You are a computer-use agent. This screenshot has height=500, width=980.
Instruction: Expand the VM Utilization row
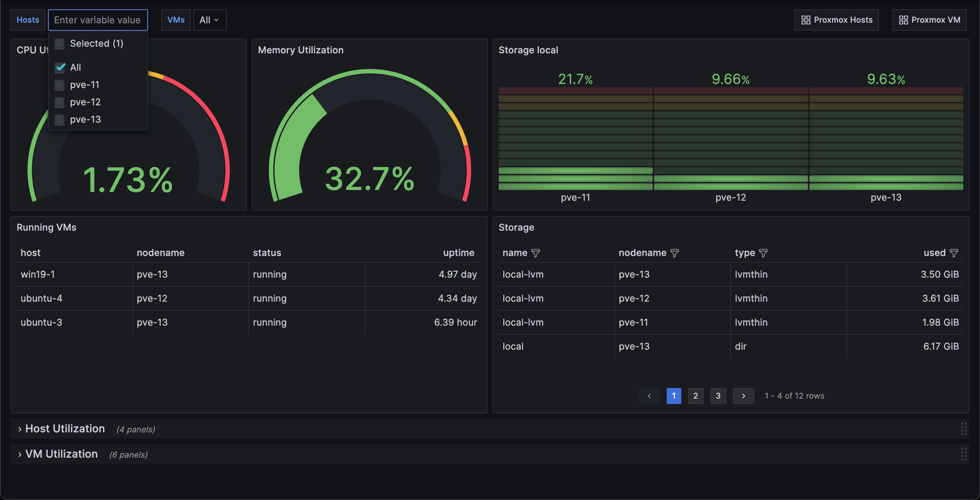click(61, 454)
